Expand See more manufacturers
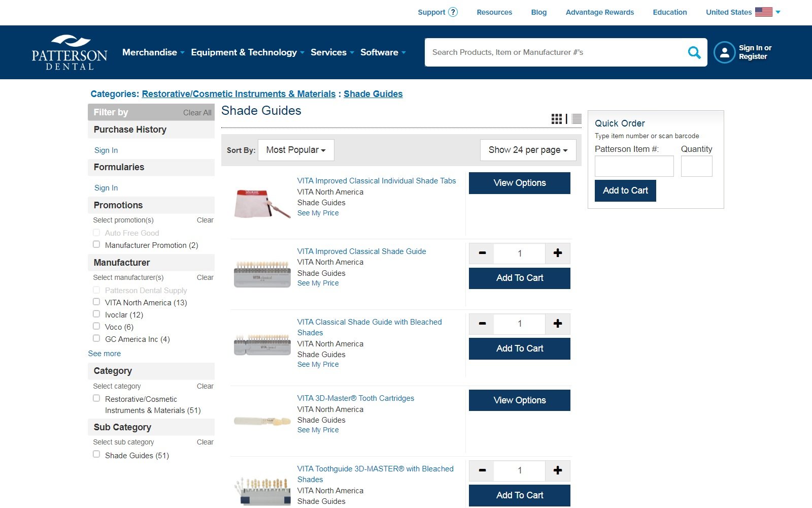This screenshot has width=812, height=508. point(105,354)
